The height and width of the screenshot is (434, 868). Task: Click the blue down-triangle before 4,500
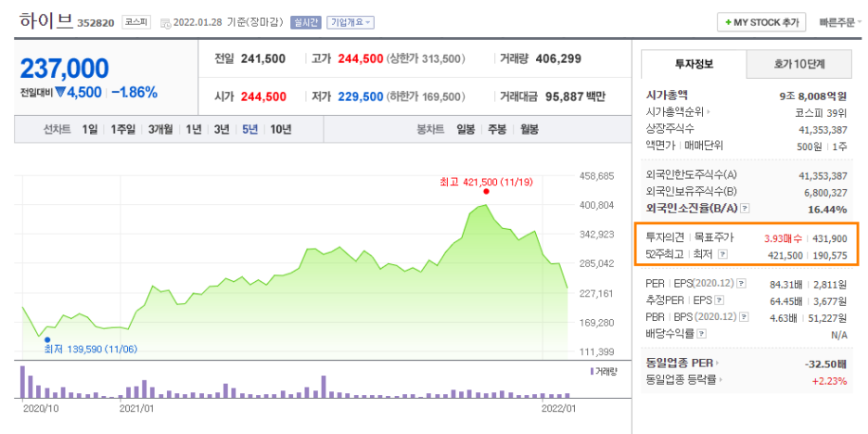click(59, 93)
